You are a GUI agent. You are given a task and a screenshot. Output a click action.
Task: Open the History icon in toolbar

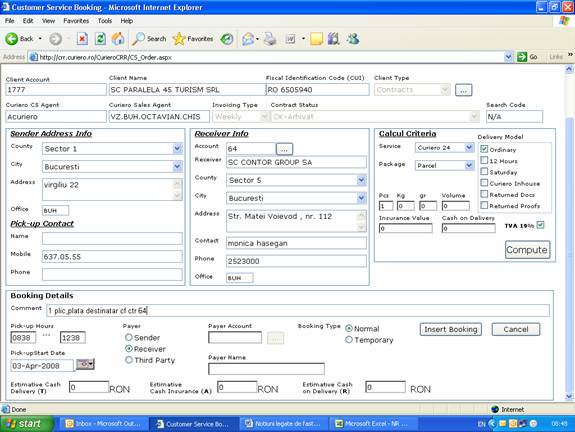[227, 39]
